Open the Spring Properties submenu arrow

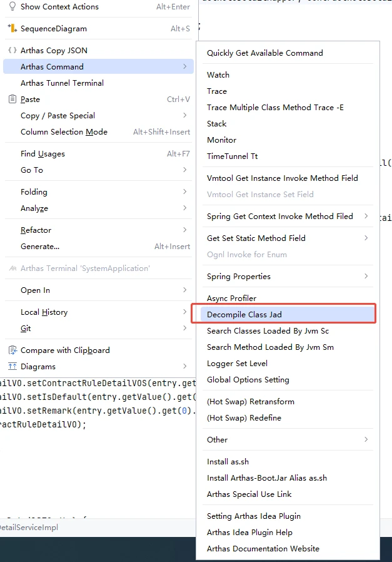click(366, 277)
